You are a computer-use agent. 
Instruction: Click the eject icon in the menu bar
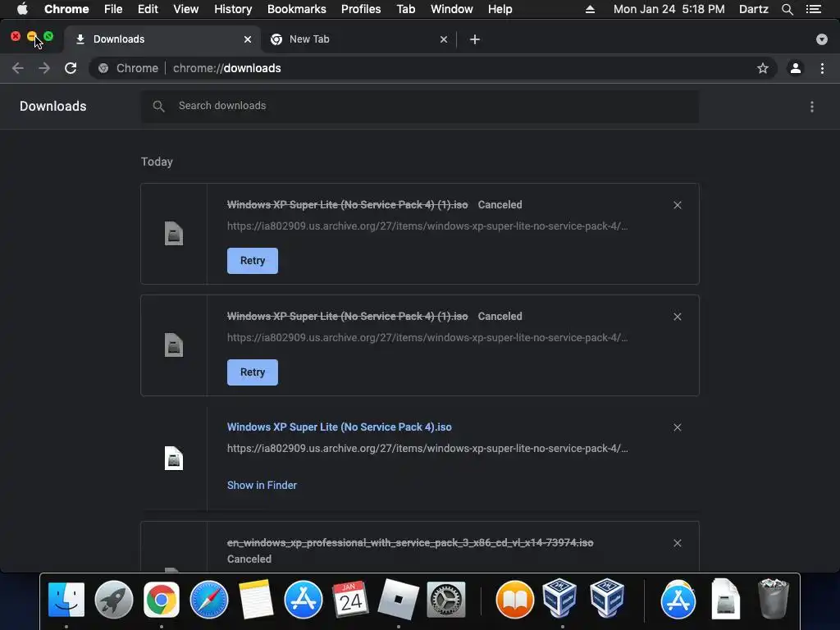pyautogui.click(x=590, y=9)
